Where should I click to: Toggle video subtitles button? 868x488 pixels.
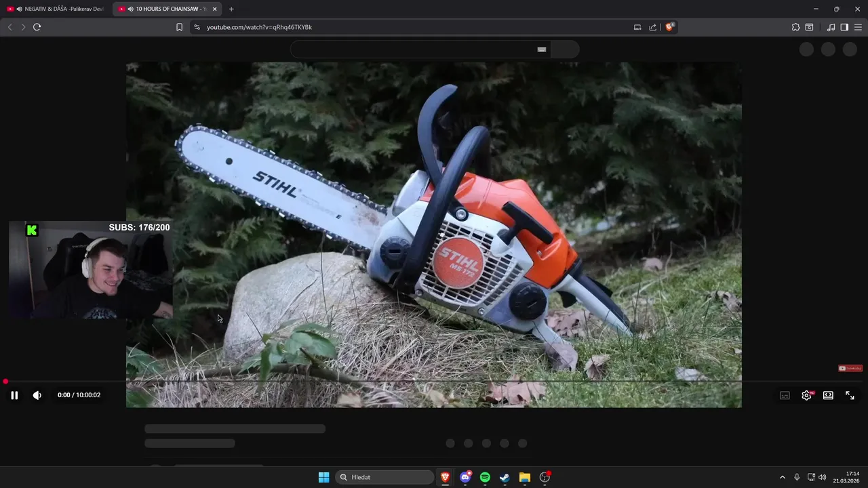click(x=785, y=395)
